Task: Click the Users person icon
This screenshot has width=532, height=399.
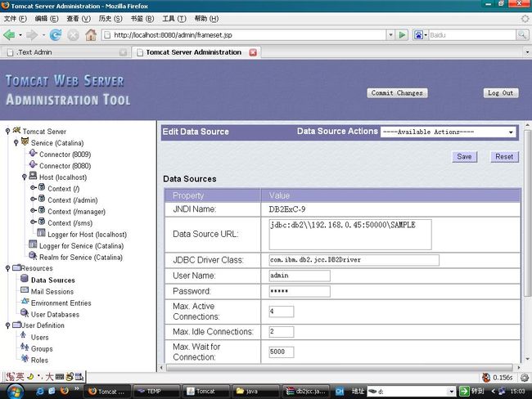Action: coord(24,335)
